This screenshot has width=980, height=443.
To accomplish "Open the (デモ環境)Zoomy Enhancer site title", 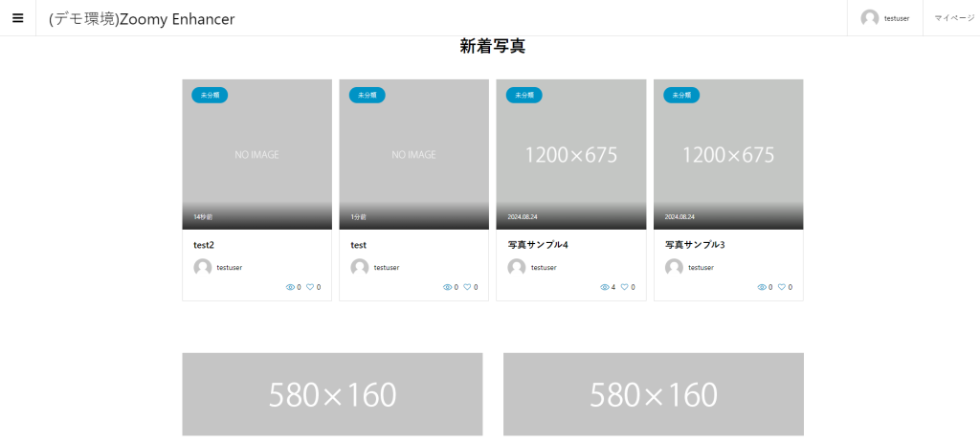I will click(x=142, y=19).
